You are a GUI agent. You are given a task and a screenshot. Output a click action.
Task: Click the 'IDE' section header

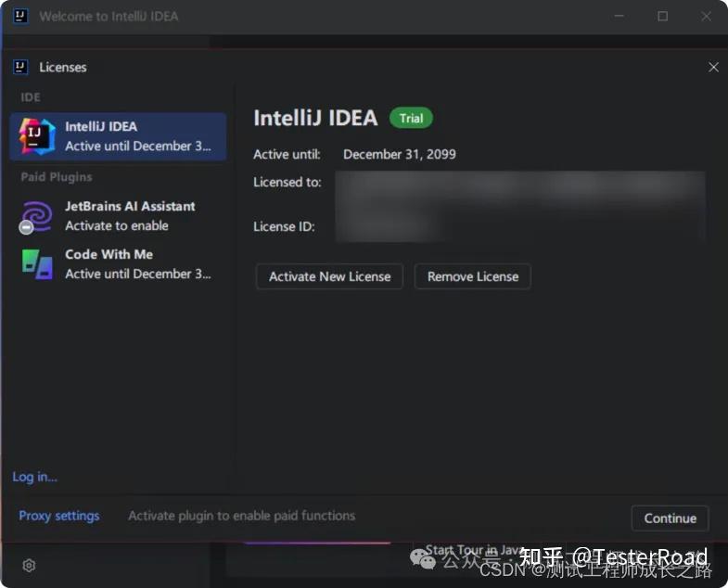pos(31,97)
